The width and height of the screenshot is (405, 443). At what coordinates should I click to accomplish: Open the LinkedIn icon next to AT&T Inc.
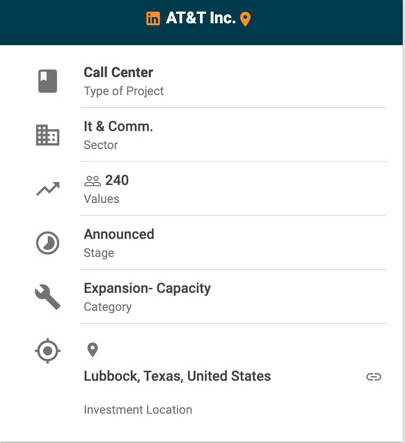(x=153, y=19)
